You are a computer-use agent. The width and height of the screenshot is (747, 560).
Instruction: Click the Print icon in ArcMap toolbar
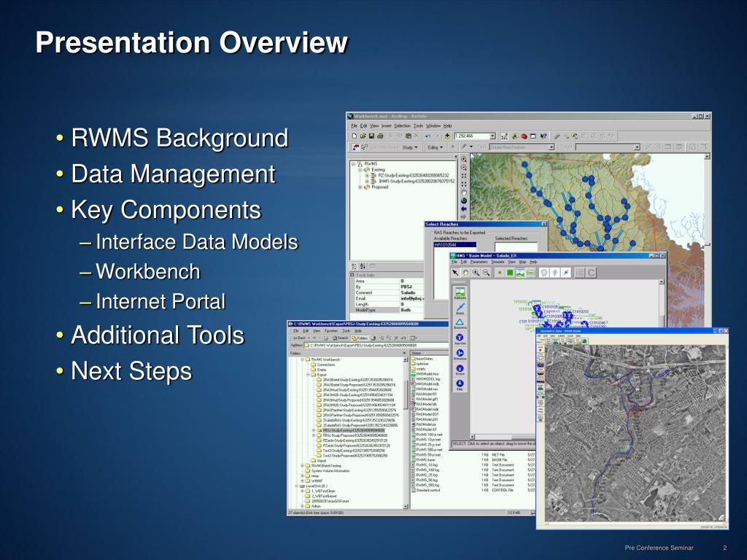coord(380,136)
